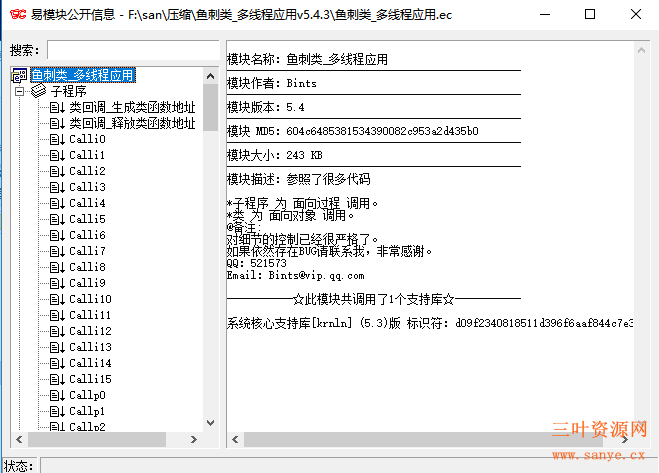Select the Calli7 subroutine entry
The width and height of the screenshot is (659, 473).
(87, 251)
